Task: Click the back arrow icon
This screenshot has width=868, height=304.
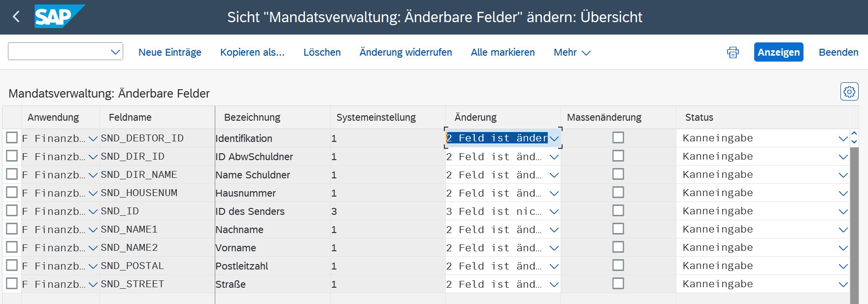Action: pyautogui.click(x=16, y=17)
